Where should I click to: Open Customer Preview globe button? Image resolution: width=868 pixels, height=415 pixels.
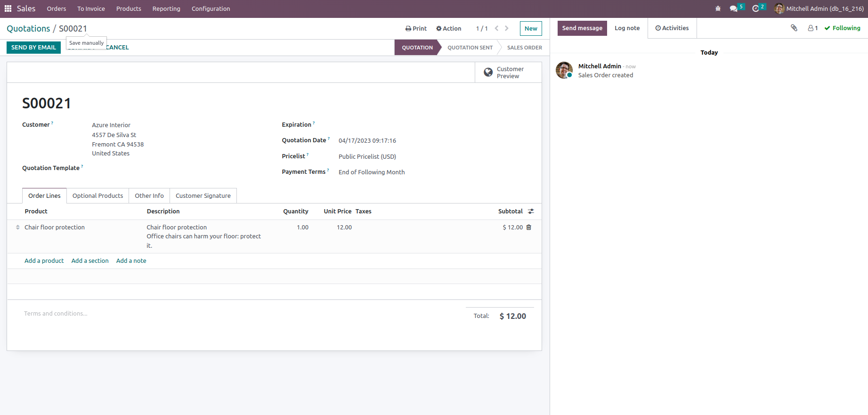click(x=508, y=73)
